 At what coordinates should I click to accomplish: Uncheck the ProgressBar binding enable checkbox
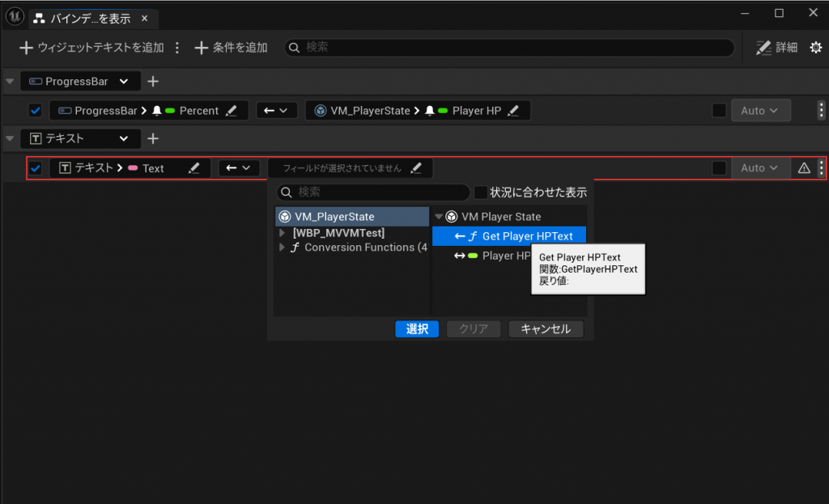pos(36,111)
